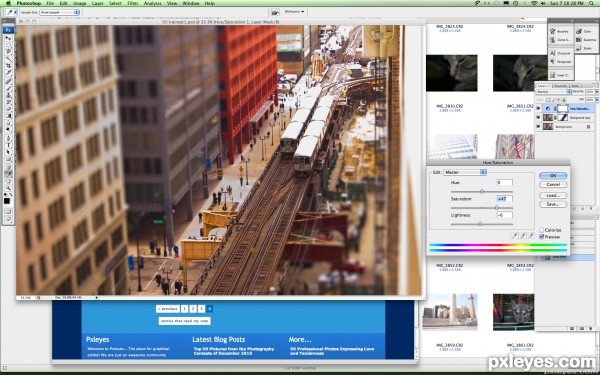Select the Zoom tool
Image resolution: width=600 pixels, height=375 pixels.
[x=8, y=188]
